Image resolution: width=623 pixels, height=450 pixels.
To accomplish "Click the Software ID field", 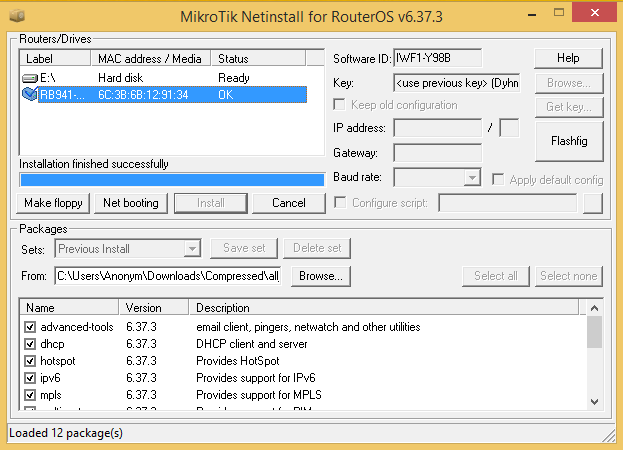I will (x=437, y=58).
